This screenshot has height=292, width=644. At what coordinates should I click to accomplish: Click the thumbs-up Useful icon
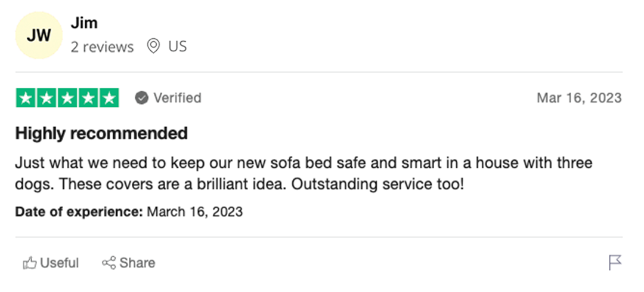coord(29,263)
